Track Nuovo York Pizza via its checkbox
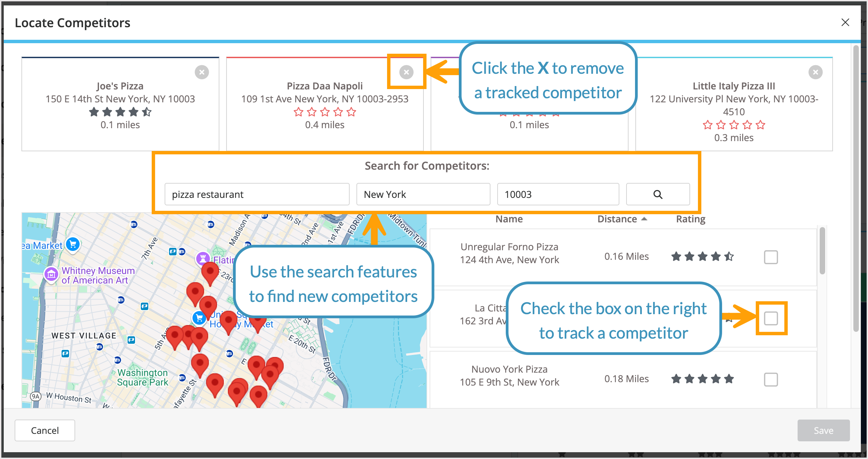 tap(771, 379)
